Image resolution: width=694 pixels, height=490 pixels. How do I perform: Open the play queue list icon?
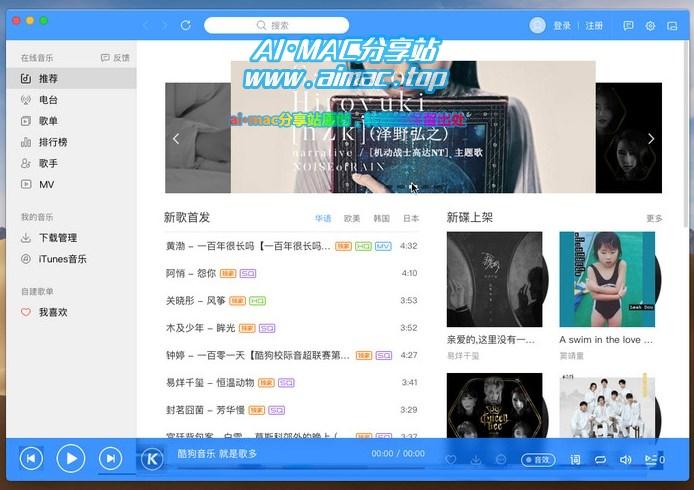[654, 460]
